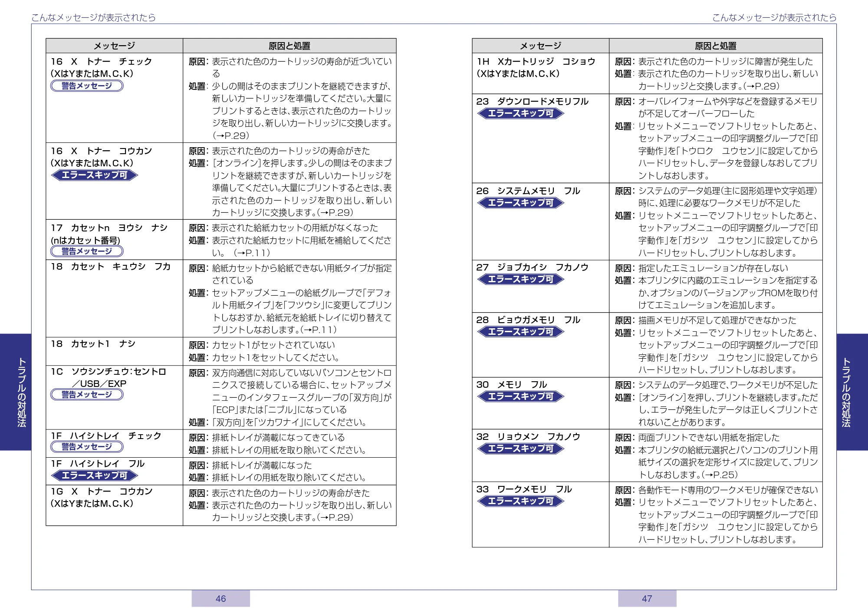
Task: Click the text /USB/EXP
Action: (x=99, y=383)
